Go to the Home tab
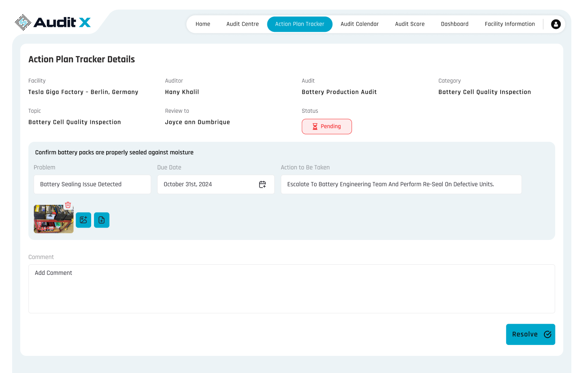Screen dimensions: 588x373 pyautogui.click(x=203, y=24)
